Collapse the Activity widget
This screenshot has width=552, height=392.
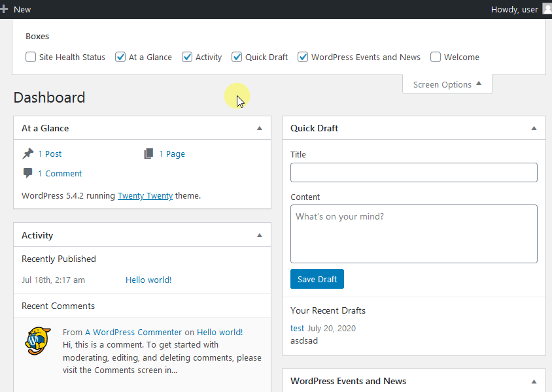(260, 235)
